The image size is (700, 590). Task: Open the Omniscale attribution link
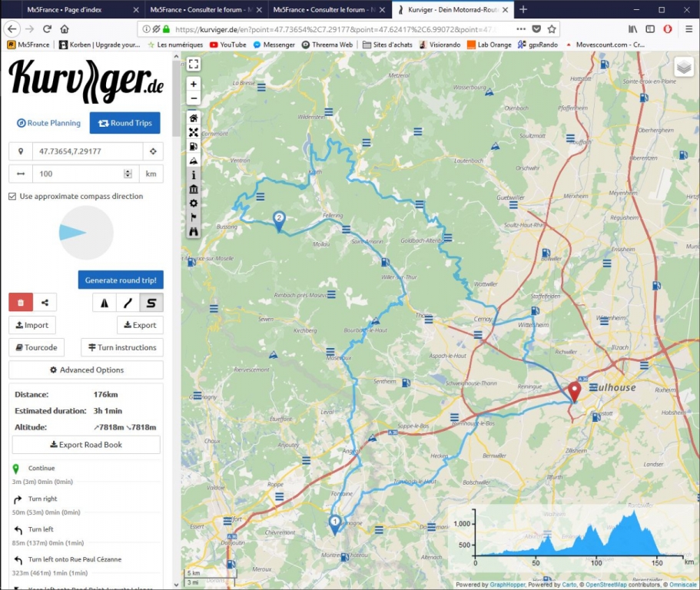pyautogui.click(x=682, y=585)
